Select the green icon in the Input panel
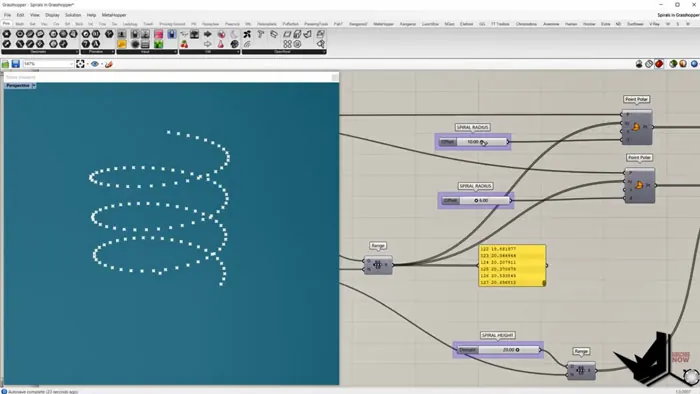 coord(158,44)
